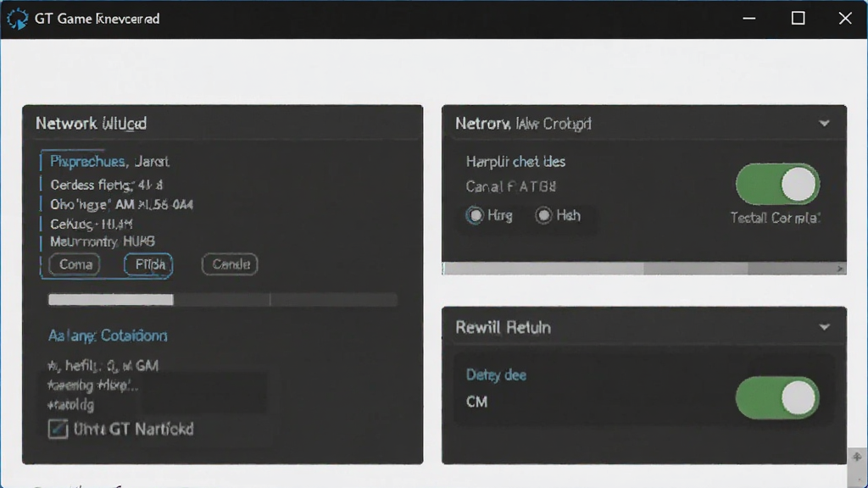Image resolution: width=868 pixels, height=488 pixels.
Task: Click the Cande button
Action: [231, 264]
